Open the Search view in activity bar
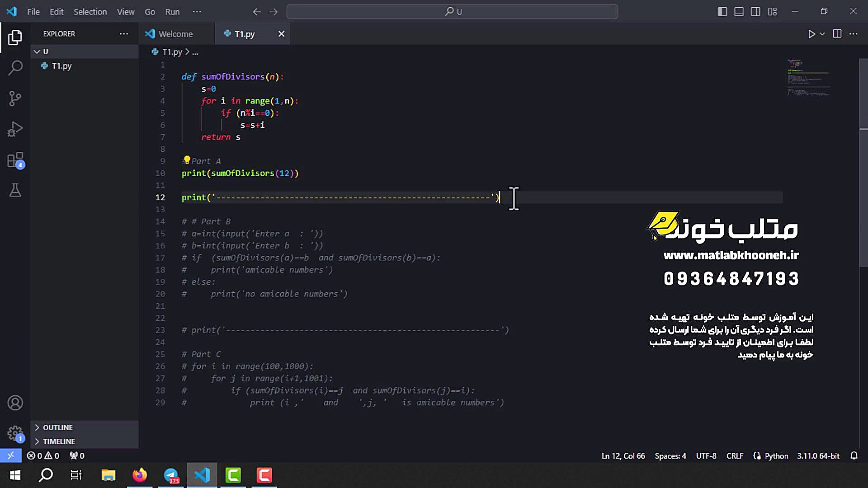The width and height of the screenshot is (868, 488). coord(15,68)
